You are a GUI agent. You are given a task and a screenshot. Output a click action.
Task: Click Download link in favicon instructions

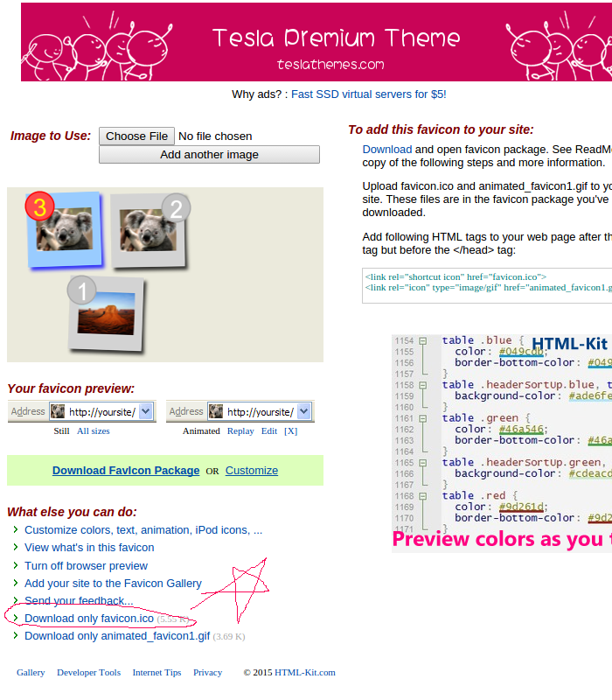386,149
